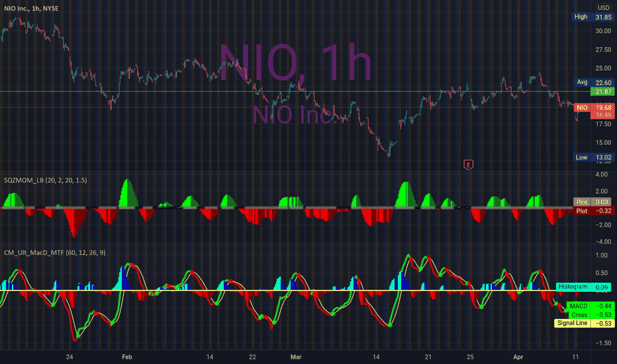Click the 27.50 price axis value
Image resolution: width=617 pixels, height=364 pixels.
[x=603, y=50]
